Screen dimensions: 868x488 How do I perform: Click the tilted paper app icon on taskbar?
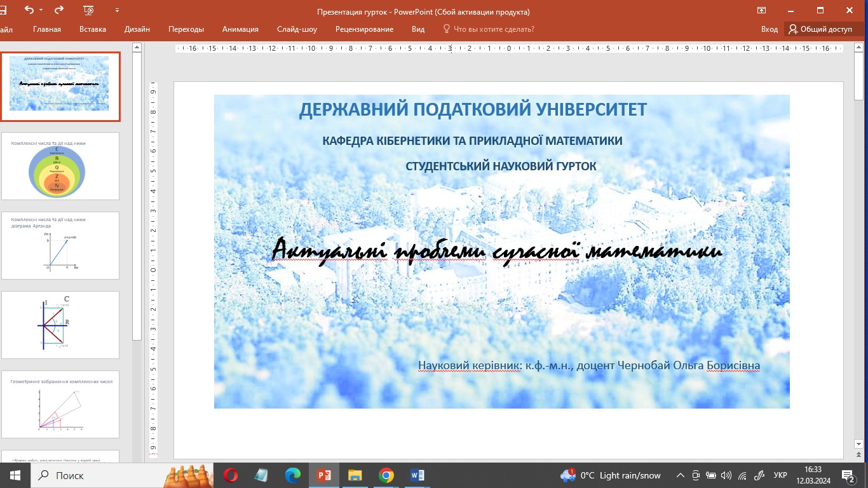261,475
